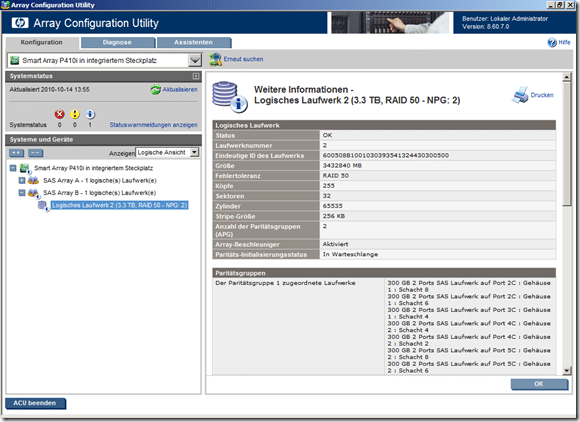Click the collapse all (--) tree button
Viewport: 580px width, 422px height.
(x=36, y=153)
